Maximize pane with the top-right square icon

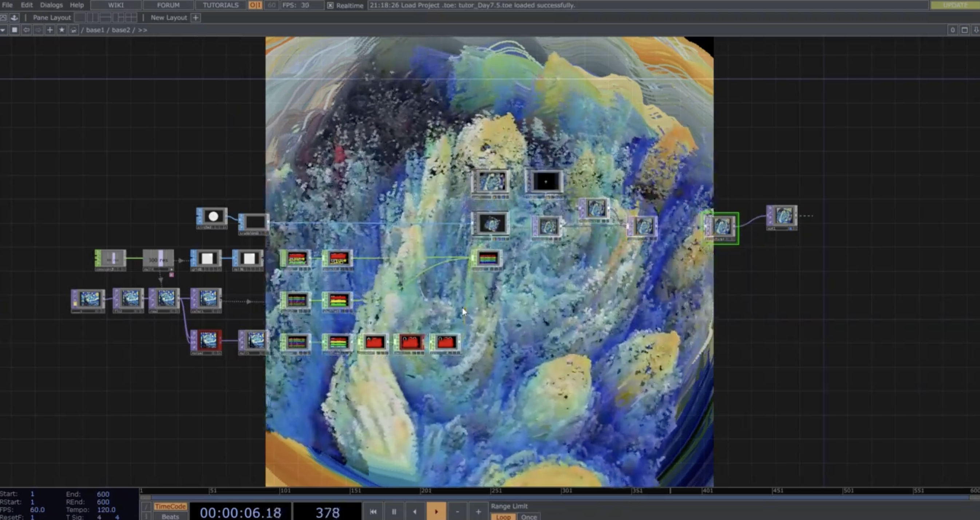(x=964, y=30)
